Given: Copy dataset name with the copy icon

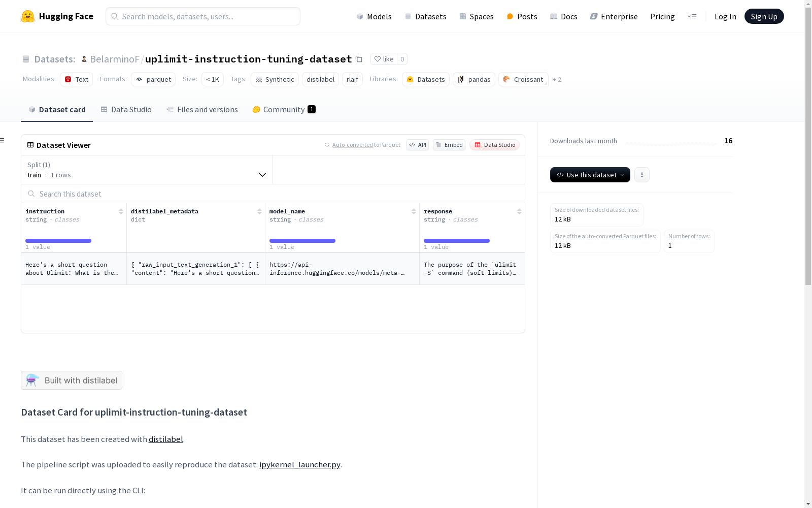Looking at the screenshot, I should [x=359, y=59].
